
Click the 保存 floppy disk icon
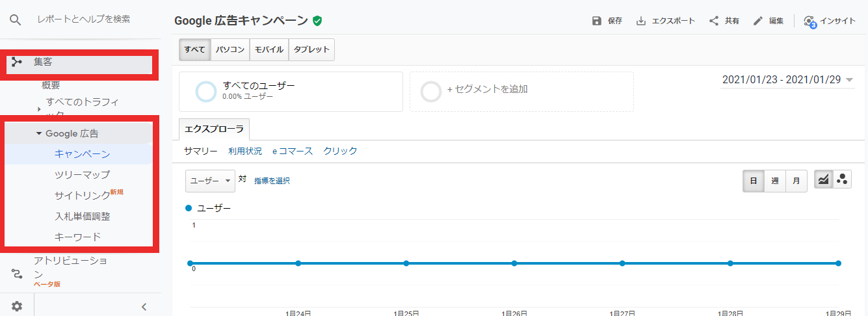point(597,21)
